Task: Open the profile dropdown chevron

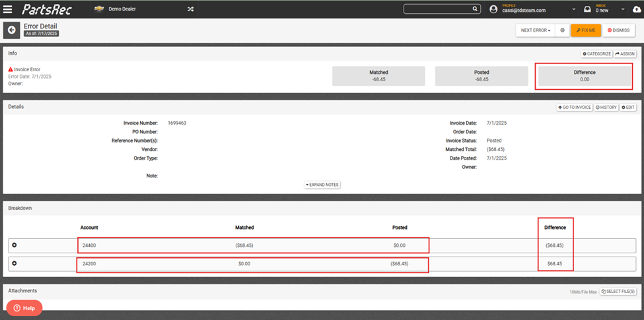Action: pyautogui.click(x=574, y=9)
